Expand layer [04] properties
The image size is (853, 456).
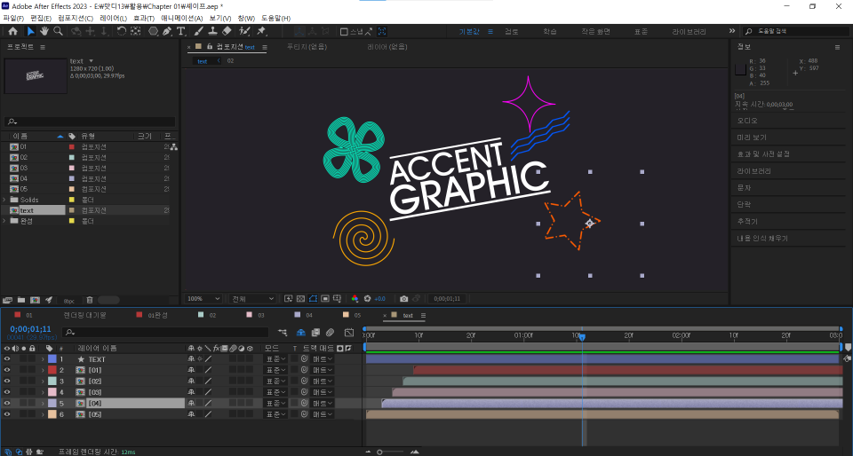pyautogui.click(x=43, y=403)
